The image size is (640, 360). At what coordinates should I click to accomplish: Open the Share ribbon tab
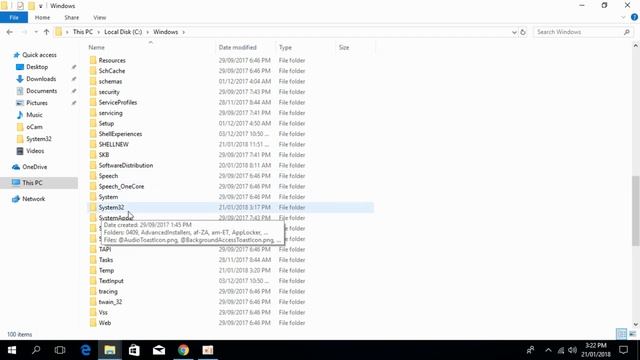[71, 18]
